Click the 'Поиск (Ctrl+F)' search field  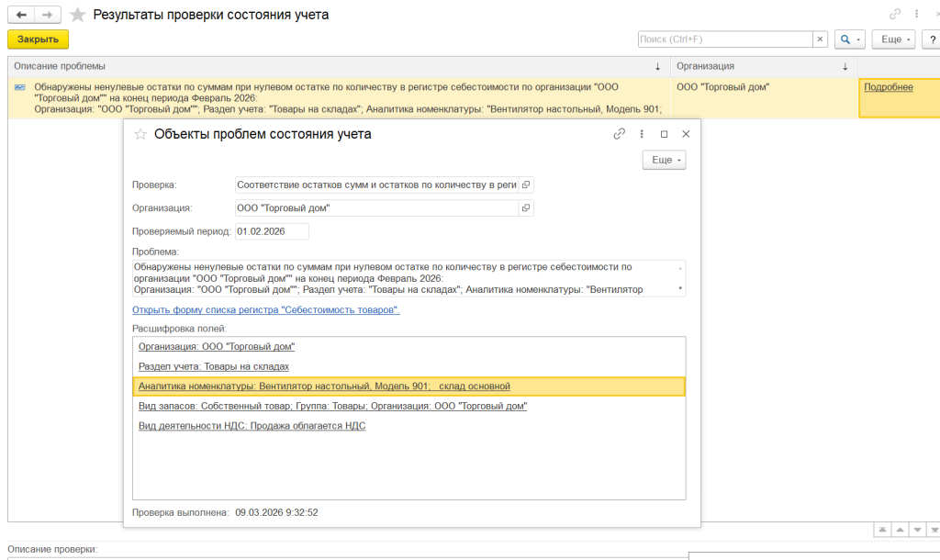(x=725, y=39)
